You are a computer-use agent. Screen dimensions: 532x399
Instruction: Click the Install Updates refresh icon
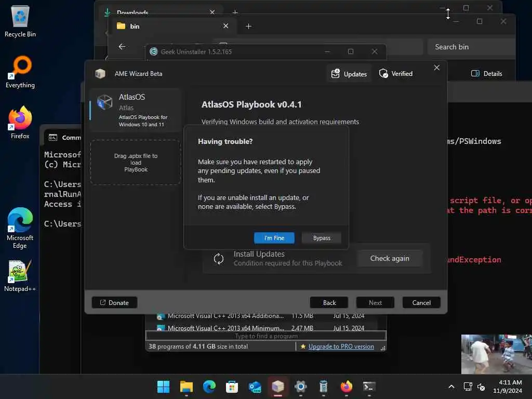tap(219, 259)
